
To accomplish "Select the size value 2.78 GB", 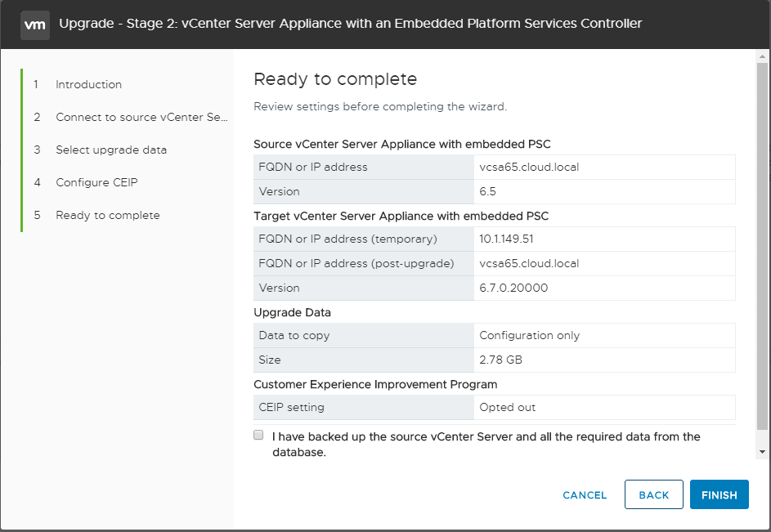I will point(500,360).
